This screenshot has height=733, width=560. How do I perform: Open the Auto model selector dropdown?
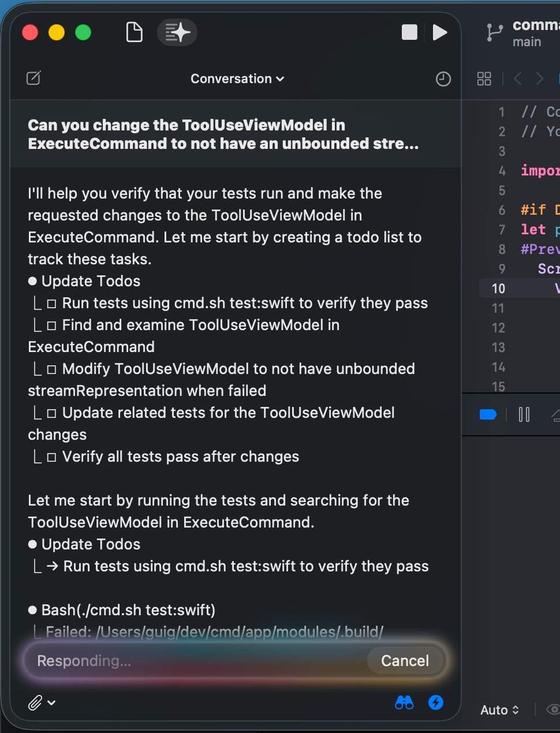click(x=498, y=710)
